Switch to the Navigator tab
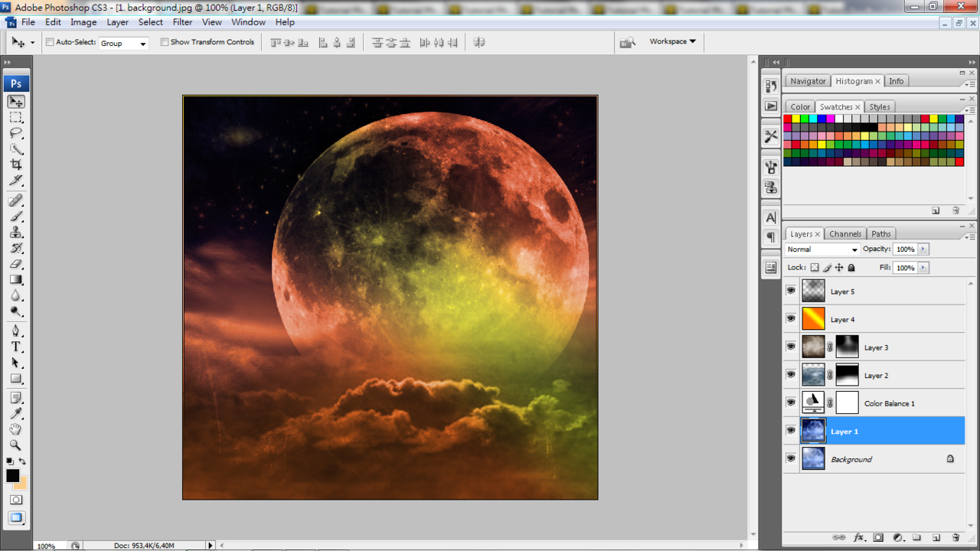The width and height of the screenshot is (980, 551). point(808,81)
